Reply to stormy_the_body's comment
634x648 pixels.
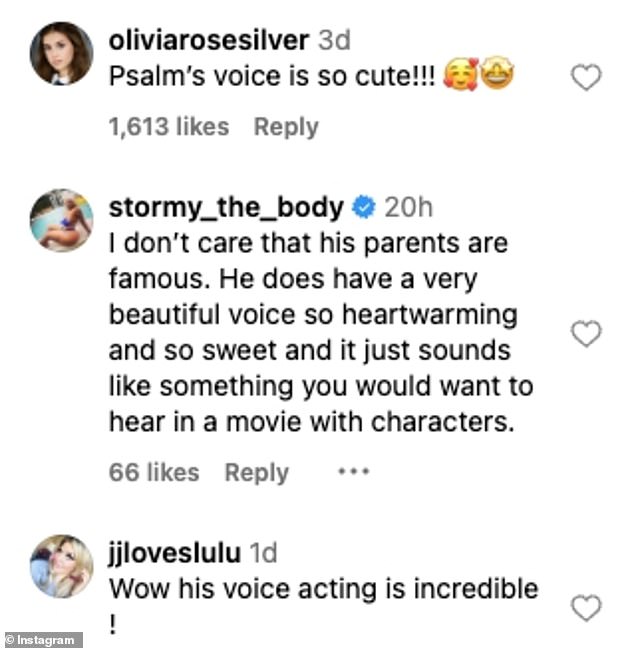256,472
